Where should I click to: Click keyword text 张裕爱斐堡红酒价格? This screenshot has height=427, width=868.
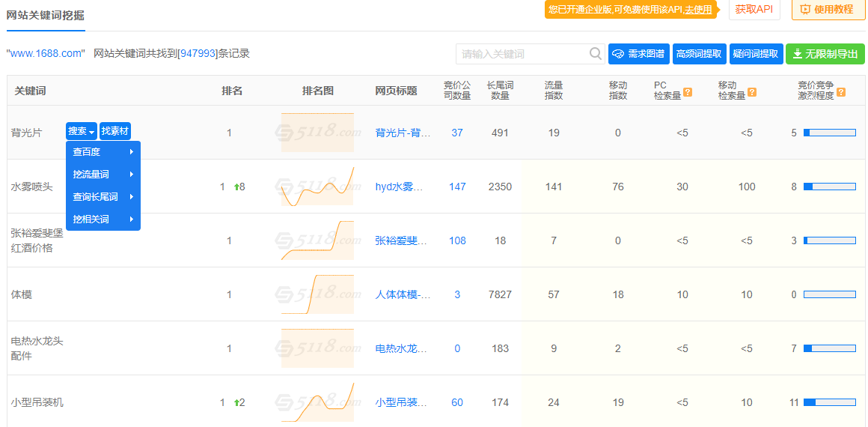(x=37, y=240)
